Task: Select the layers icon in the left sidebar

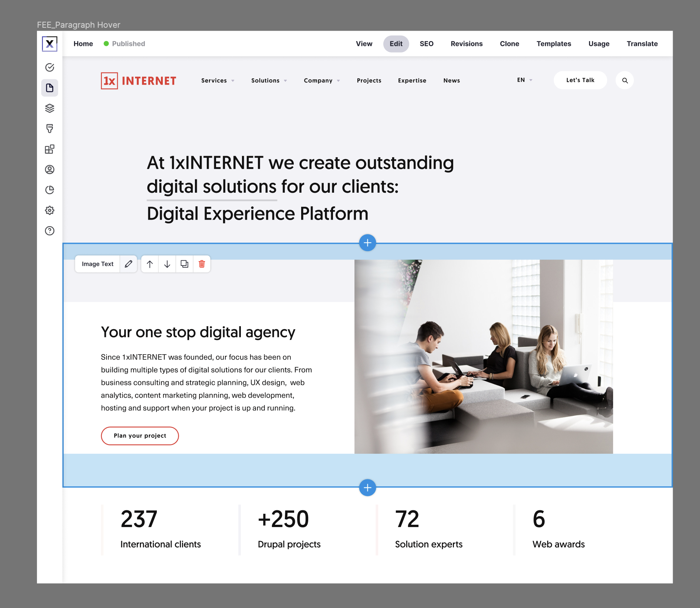Action: (50, 108)
